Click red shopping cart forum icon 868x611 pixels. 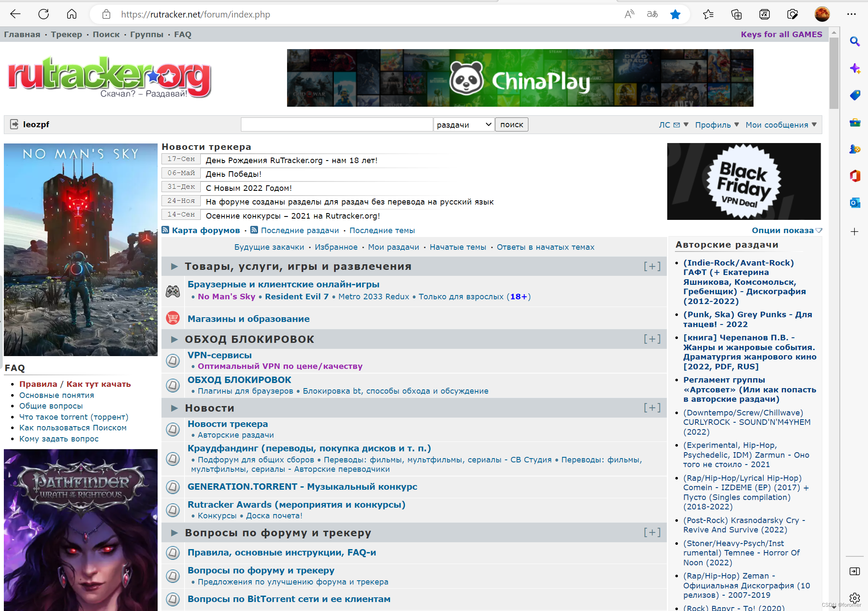(173, 318)
